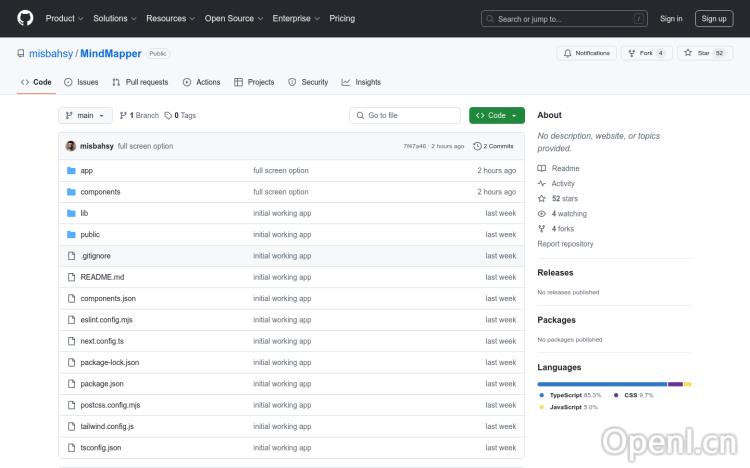Viewport: 750px width, 468px height.
Task: Click the Go to file field
Action: [x=405, y=115]
